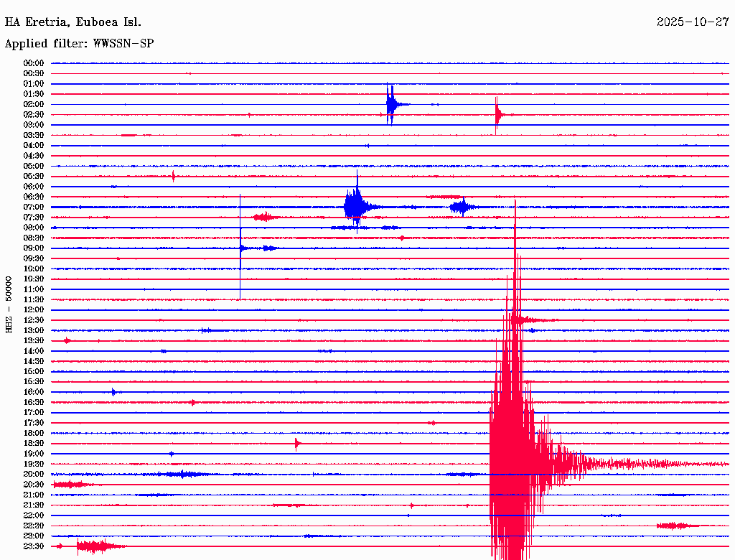Select the 08:30 time label

(34, 238)
